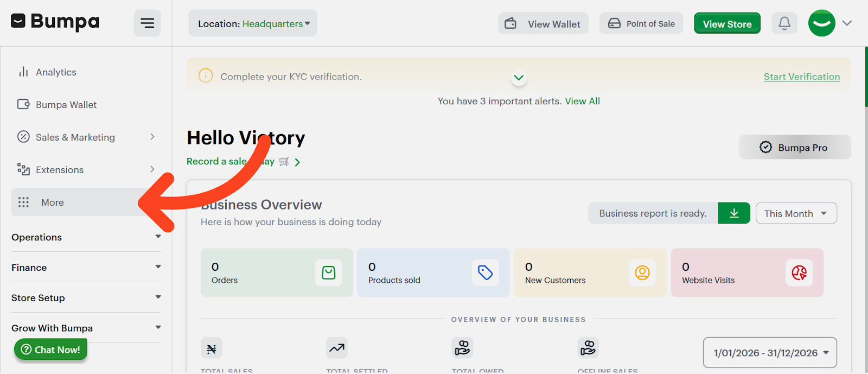Click the Extensions sidebar icon
This screenshot has width=868, height=374.
tap(23, 169)
